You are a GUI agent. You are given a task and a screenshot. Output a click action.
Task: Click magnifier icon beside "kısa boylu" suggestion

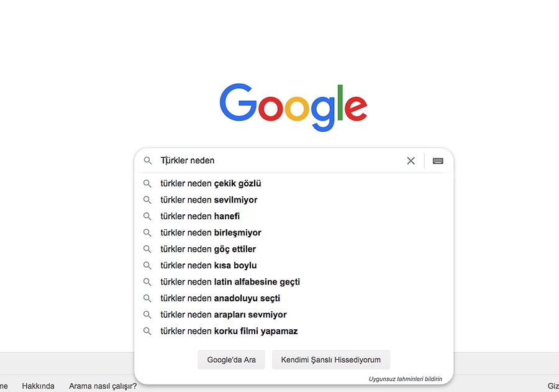pyautogui.click(x=148, y=266)
